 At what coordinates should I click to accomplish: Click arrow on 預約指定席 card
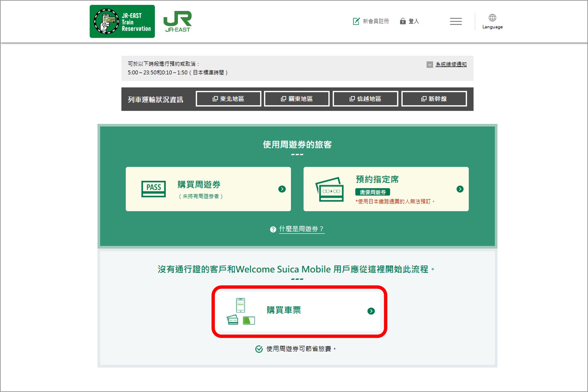[460, 189]
